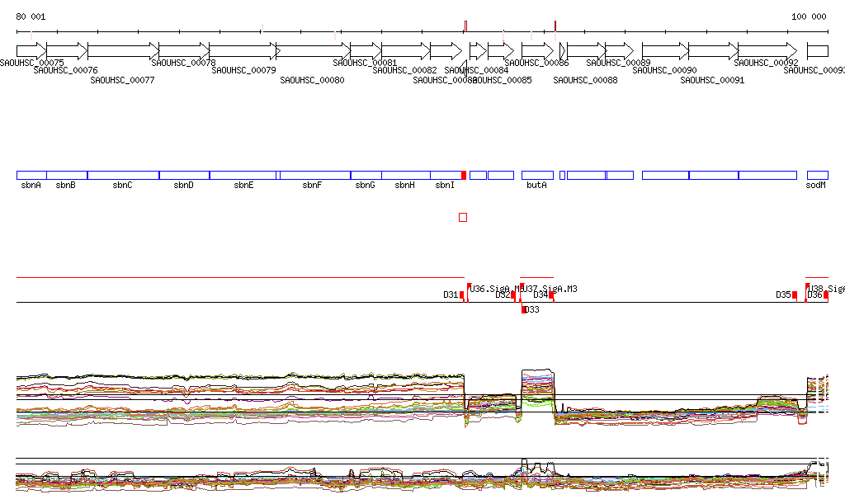Select the SAOUHSC_00086 gene arrow
The width and height of the screenshot is (845, 504).
point(537,52)
